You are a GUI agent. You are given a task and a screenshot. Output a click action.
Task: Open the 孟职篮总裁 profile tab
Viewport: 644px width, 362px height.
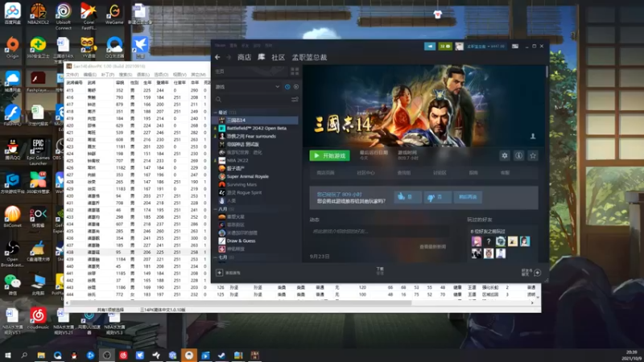[309, 57]
